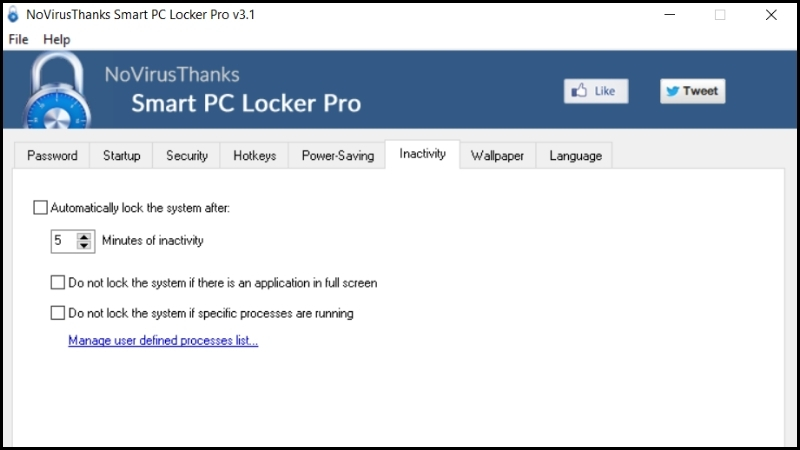
Task: Click inside the minutes of inactivity field
Action: (x=64, y=241)
